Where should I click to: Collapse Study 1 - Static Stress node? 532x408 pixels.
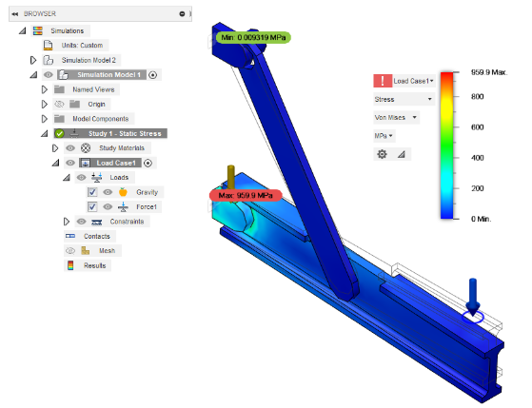pyautogui.click(x=45, y=134)
